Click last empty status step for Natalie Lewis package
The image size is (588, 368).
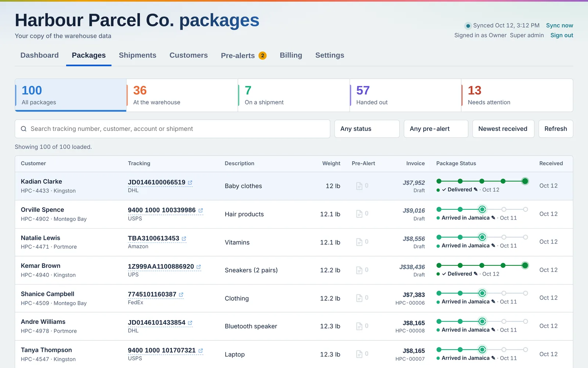point(526,237)
